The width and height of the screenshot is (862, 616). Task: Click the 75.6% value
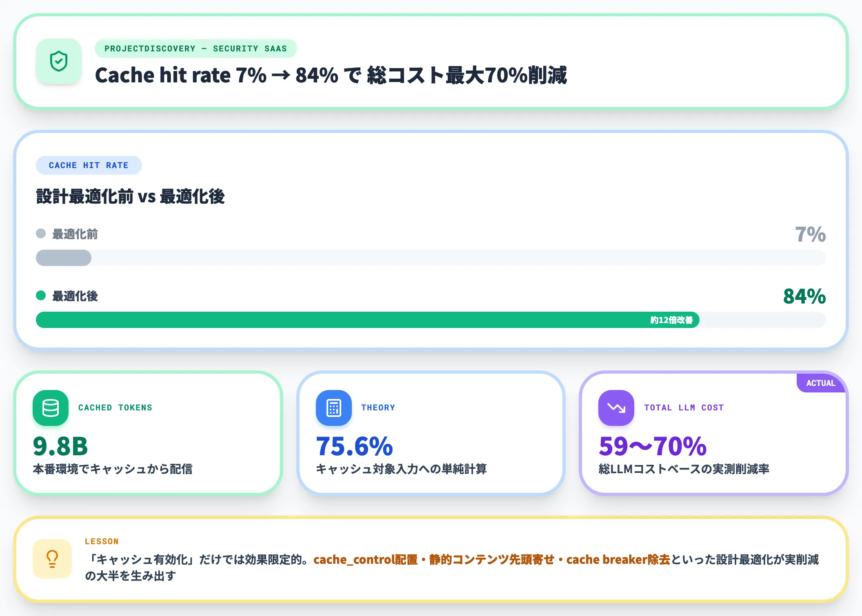[x=354, y=446]
